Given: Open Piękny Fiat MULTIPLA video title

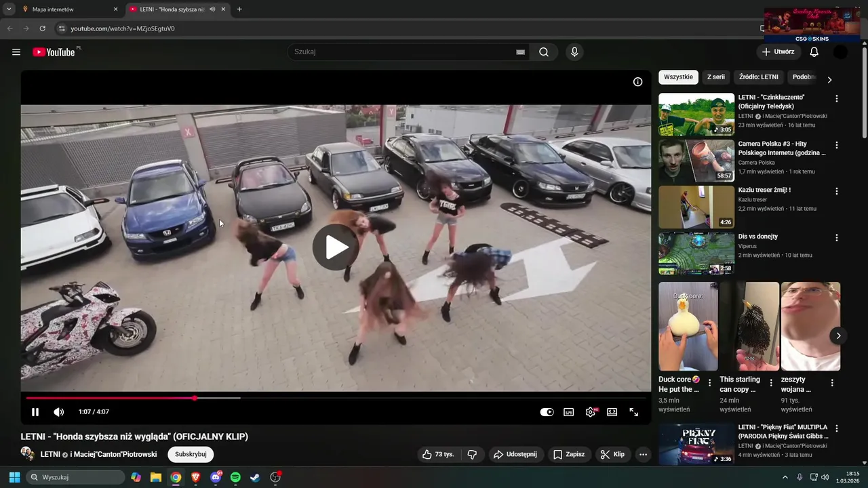Looking at the screenshot, I should click(783, 432).
